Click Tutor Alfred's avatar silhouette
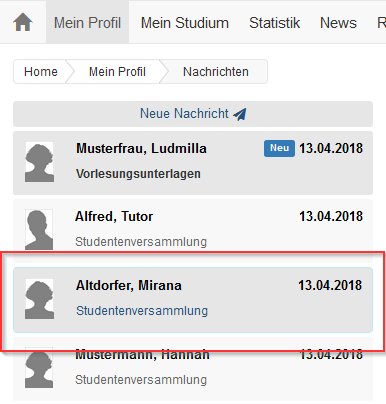This screenshot has height=404, width=386. click(x=39, y=230)
